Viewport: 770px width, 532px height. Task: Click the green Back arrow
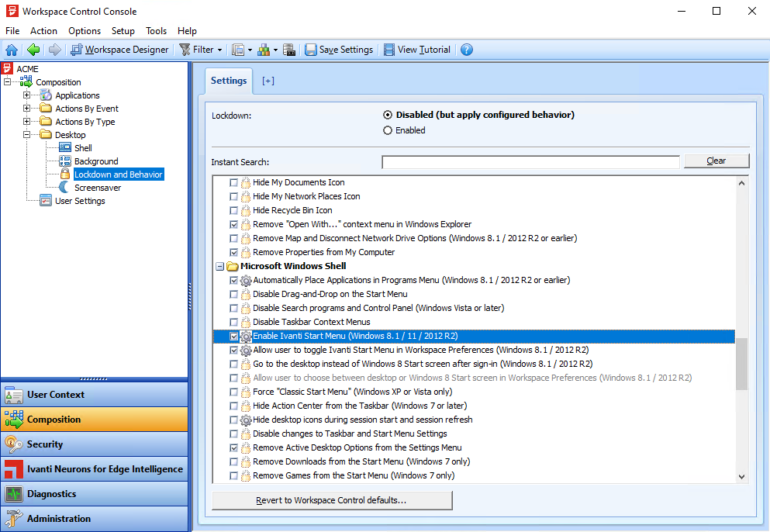(x=33, y=50)
